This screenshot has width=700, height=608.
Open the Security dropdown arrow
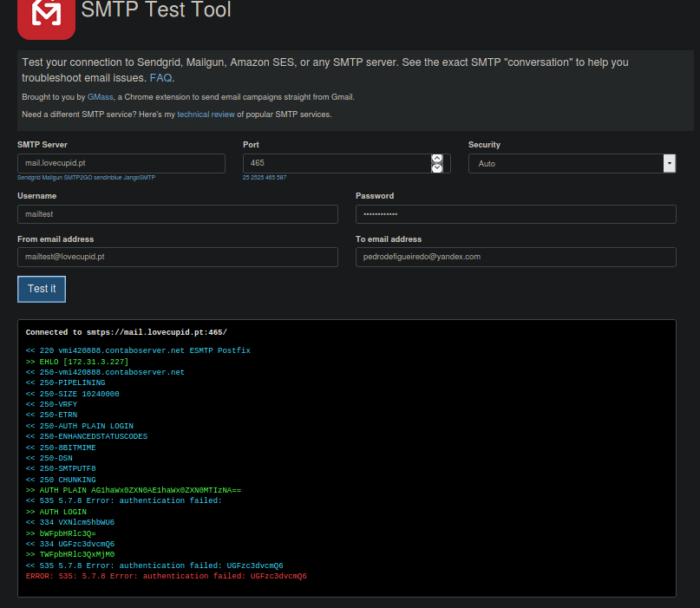click(669, 163)
